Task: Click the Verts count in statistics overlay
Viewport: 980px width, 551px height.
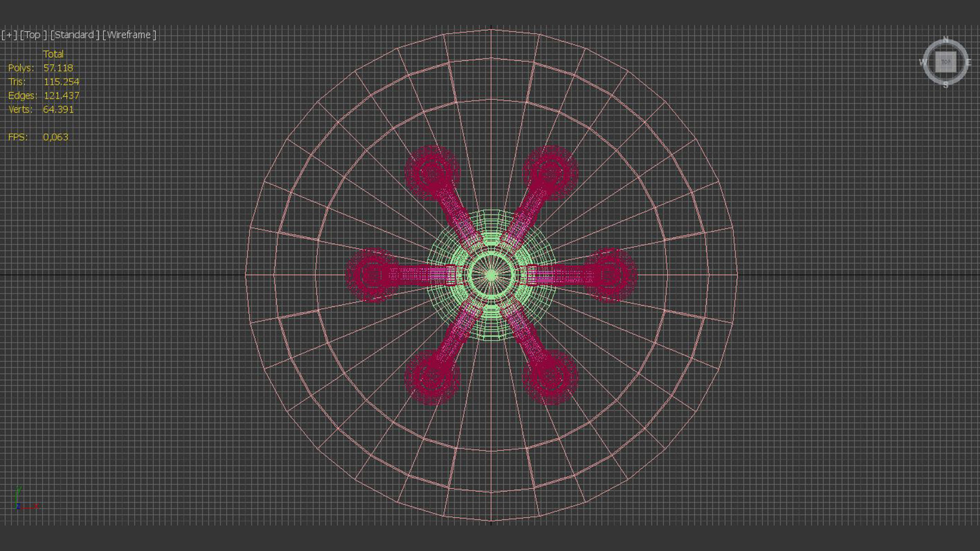Action: (x=58, y=109)
